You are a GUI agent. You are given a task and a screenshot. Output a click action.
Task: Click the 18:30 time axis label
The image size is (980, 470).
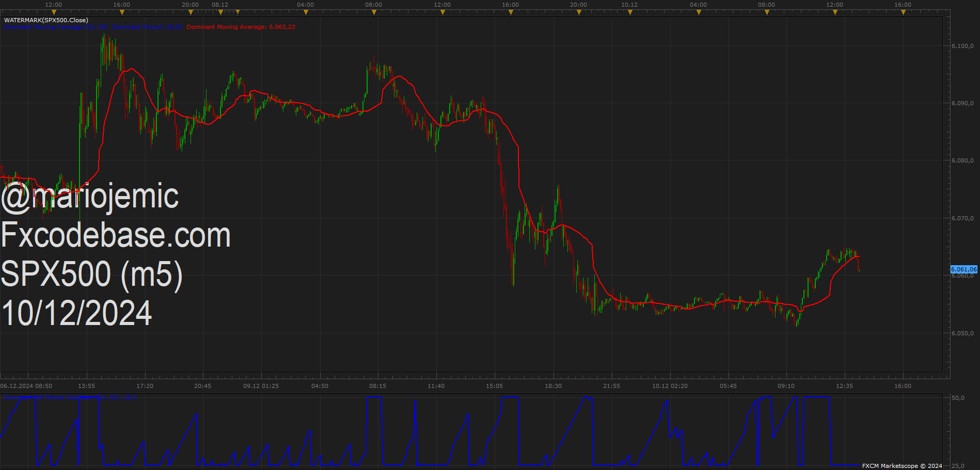(x=554, y=386)
